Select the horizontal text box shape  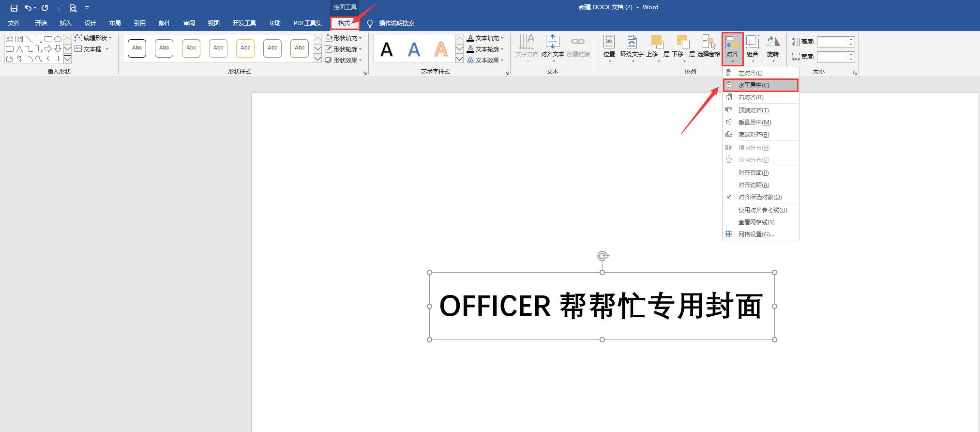pyautogui.click(x=10, y=39)
